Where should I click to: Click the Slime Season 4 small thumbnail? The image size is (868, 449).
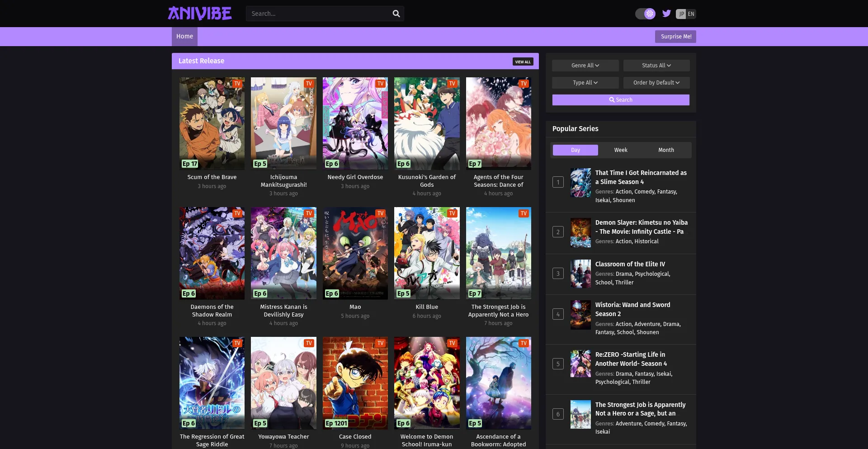(580, 183)
